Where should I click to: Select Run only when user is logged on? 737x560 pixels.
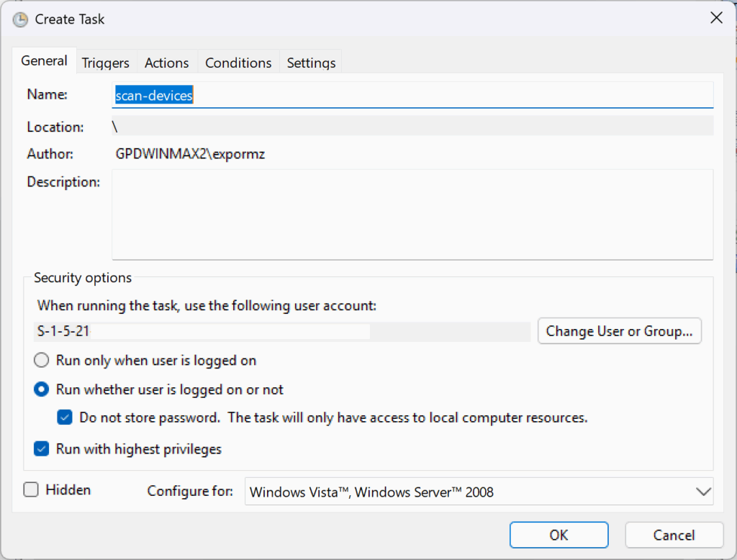pyautogui.click(x=42, y=360)
